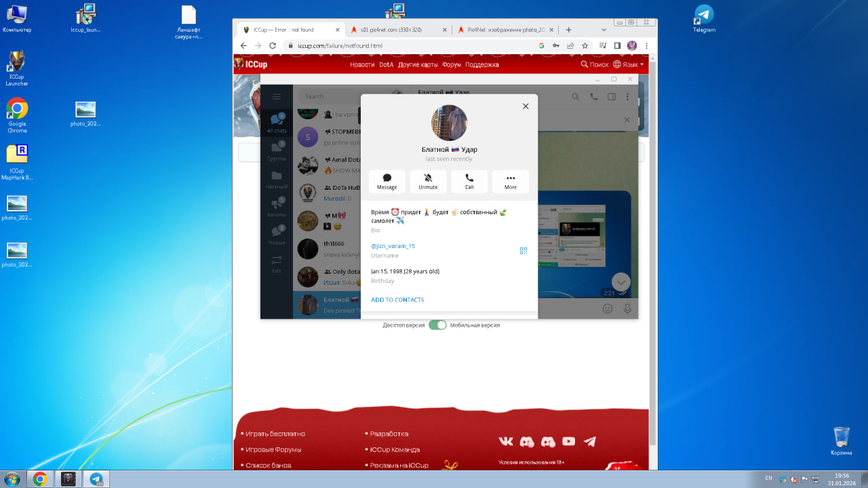Open the Telegram hamburger menu
The image size is (868, 488).
click(277, 97)
